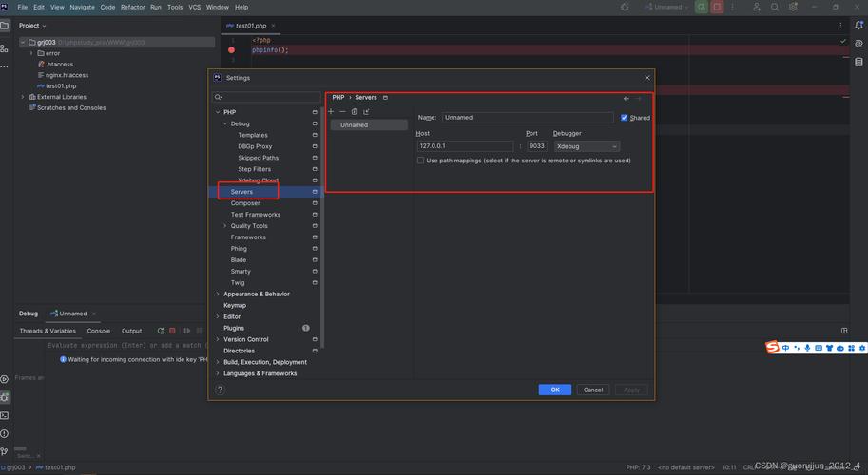Open the Search Everywhere magnifier icon
Image resolution: width=868 pixels, height=475 pixels.
pos(775,8)
